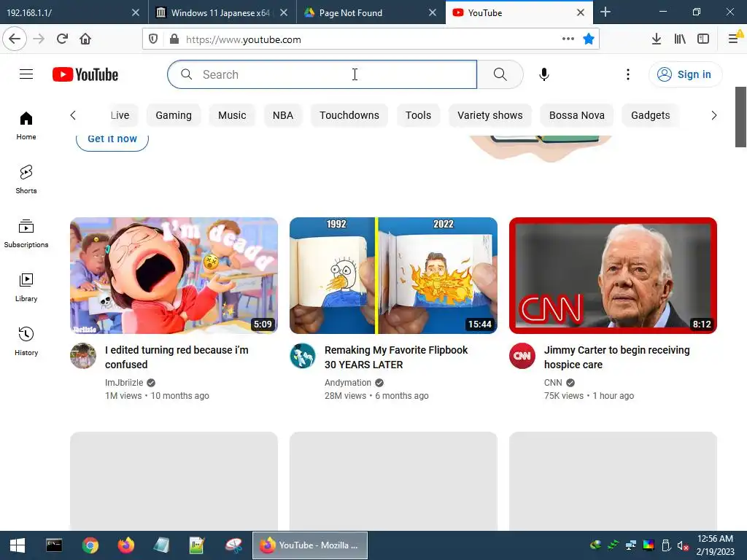The height and width of the screenshot is (560, 747).
Task: Open Jimmy Carter CNN video thumbnail
Action: [613, 276]
